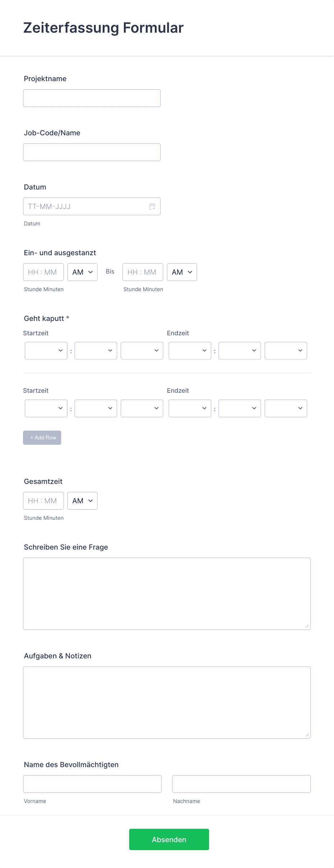Open the Gesamtzeit AM dropdown

coord(82,501)
